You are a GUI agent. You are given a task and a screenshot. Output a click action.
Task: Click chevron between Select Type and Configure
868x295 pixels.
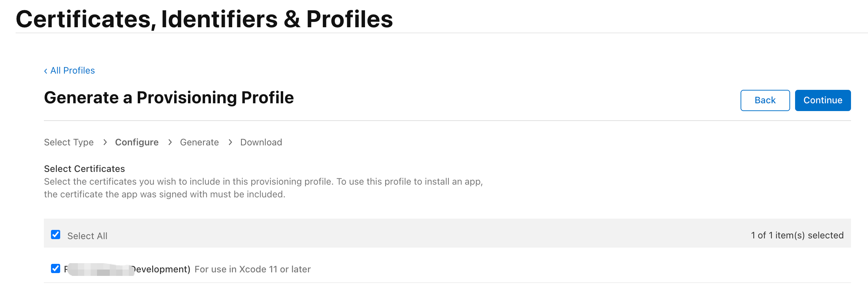(105, 142)
